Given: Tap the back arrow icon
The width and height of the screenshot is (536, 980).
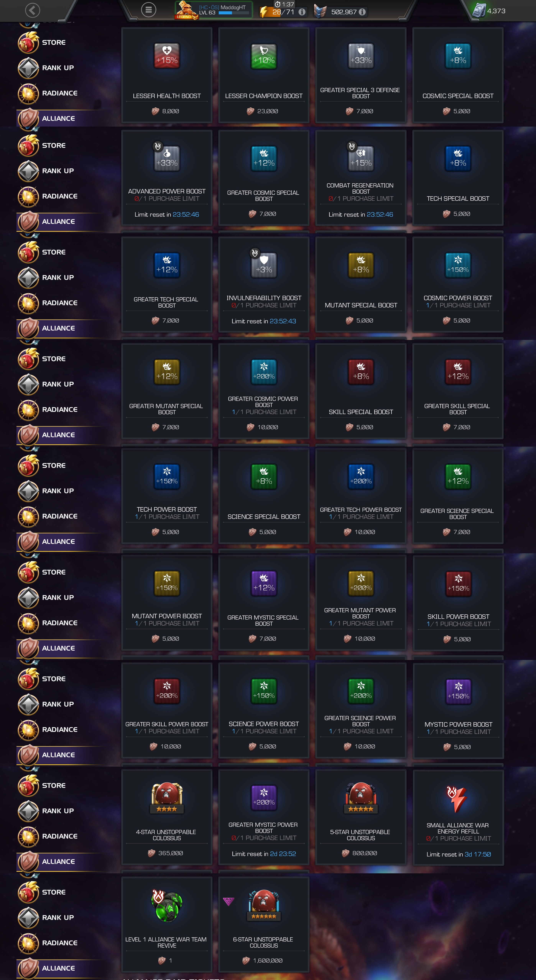Looking at the screenshot, I should (32, 10).
